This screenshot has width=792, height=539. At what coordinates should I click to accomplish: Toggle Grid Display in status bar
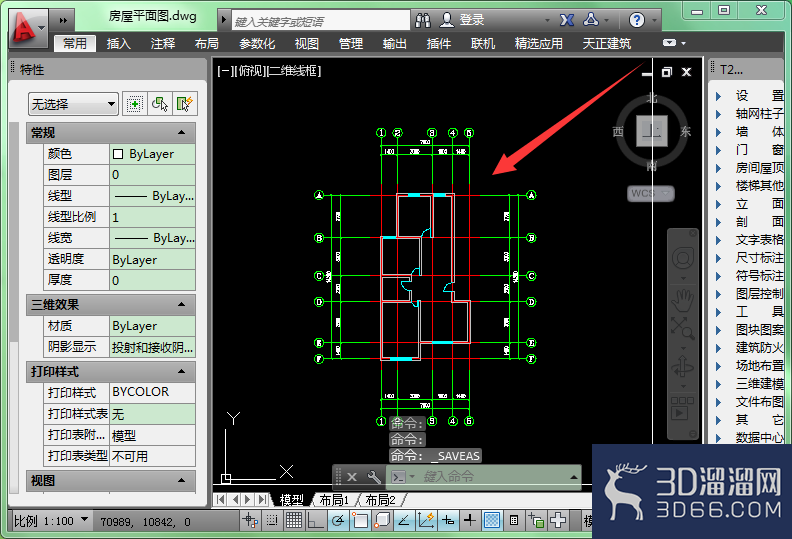coord(294,520)
